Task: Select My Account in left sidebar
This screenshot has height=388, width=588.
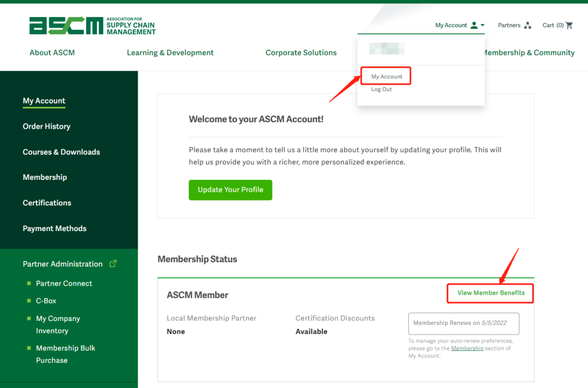Action: pos(44,101)
